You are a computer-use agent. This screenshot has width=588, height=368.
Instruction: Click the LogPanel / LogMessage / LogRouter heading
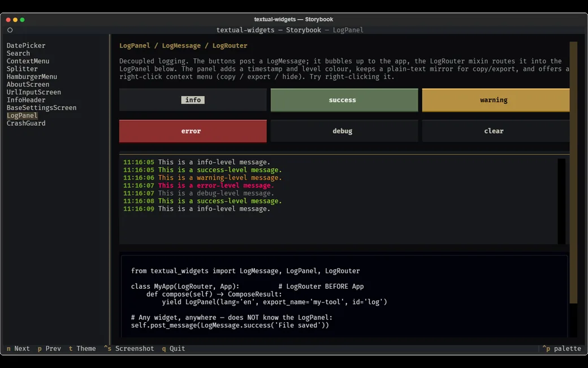[x=183, y=45]
